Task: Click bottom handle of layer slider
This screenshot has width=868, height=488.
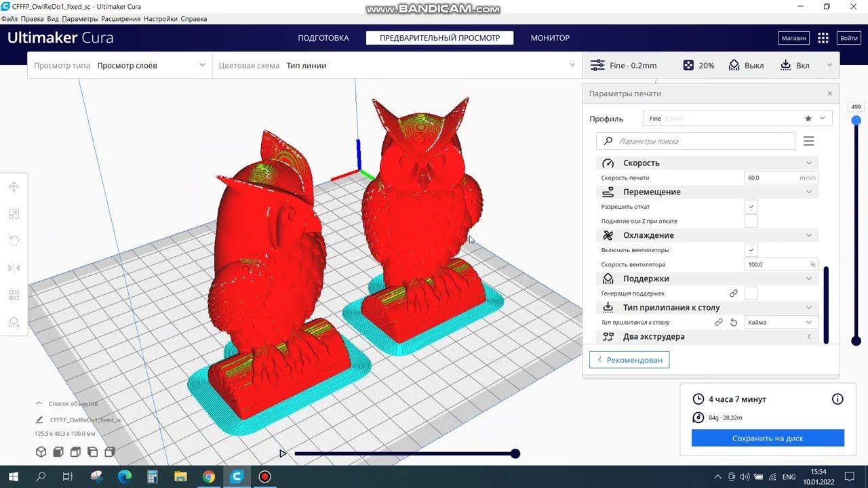Action: 856,341
